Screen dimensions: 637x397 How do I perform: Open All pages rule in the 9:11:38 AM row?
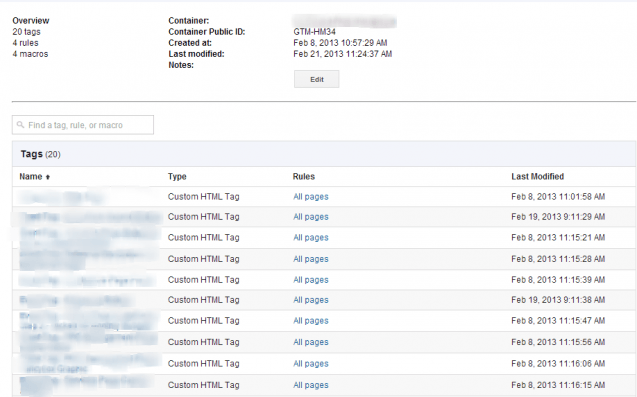pos(311,300)
